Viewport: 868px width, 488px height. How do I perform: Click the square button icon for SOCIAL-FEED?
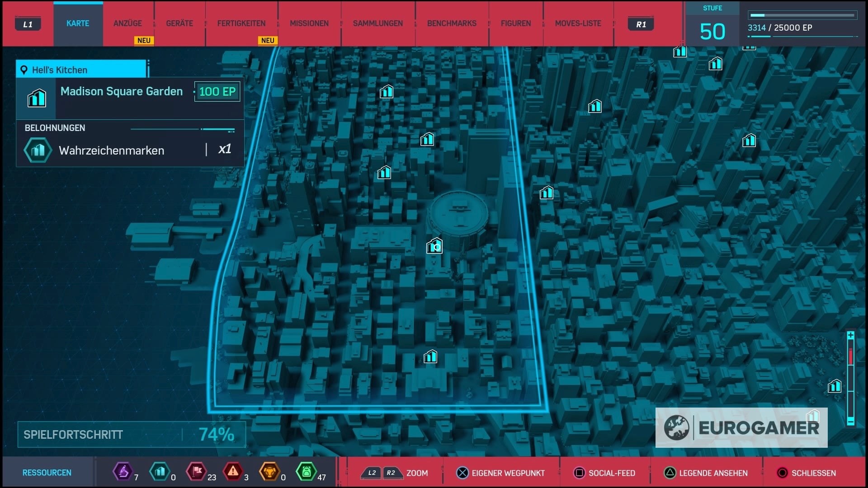click(579, 473)
